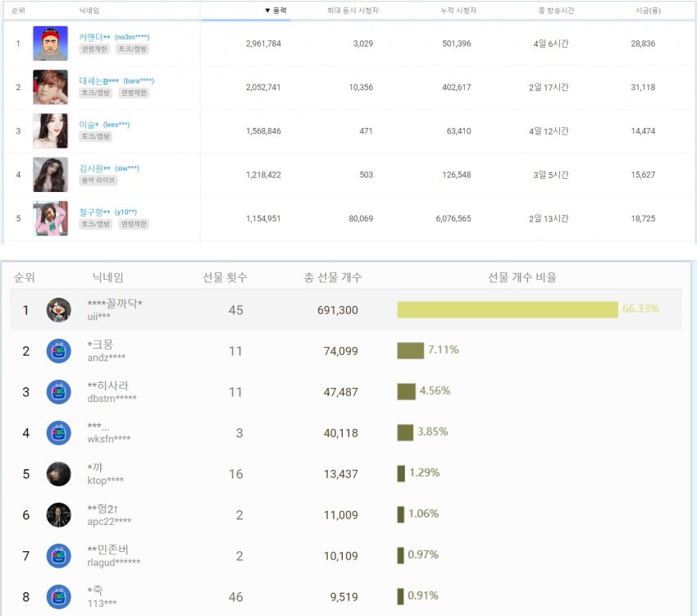
Task: Sort by the 풍력 column header arrow
Action: click(276, 10)
